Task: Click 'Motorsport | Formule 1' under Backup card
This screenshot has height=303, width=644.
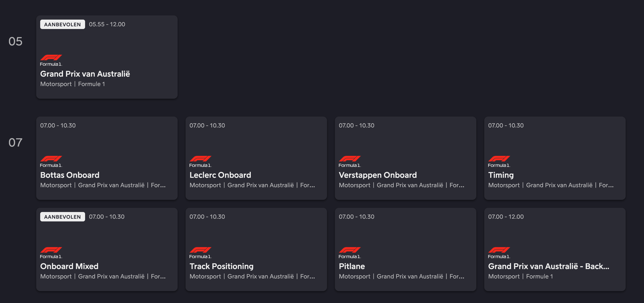Action: click(x=520, y=276)
